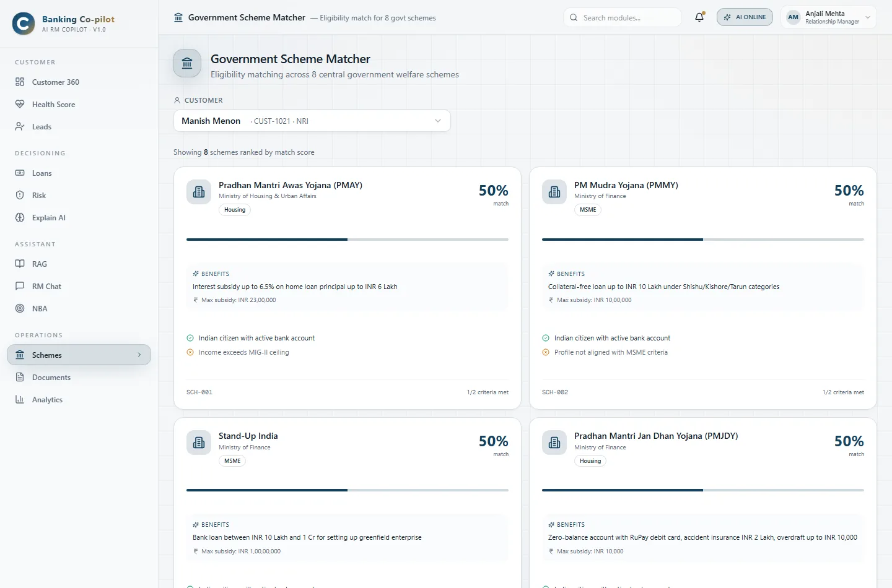892x588 pixels.
Task: Expand the Schemes menu item chevron
Action: [139, 355]
